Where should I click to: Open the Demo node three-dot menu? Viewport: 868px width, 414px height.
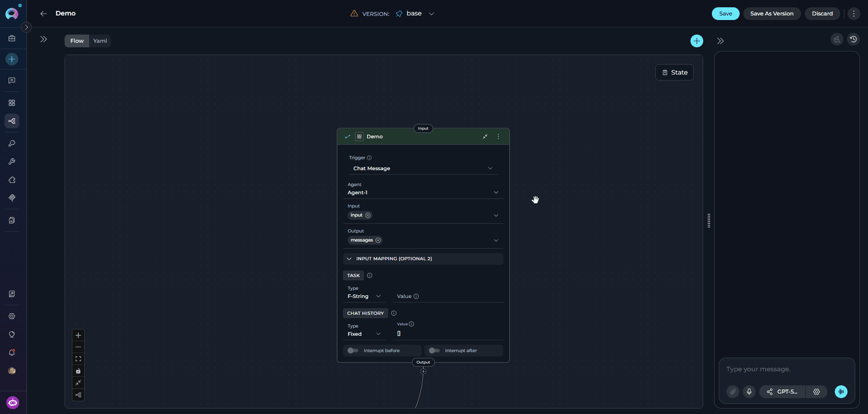(x=498, y=136)
